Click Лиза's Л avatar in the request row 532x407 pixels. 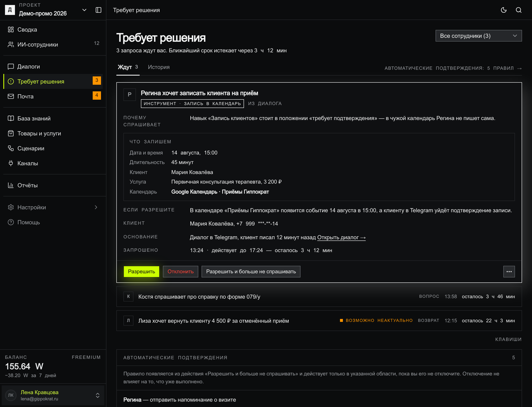pos(128,320)
